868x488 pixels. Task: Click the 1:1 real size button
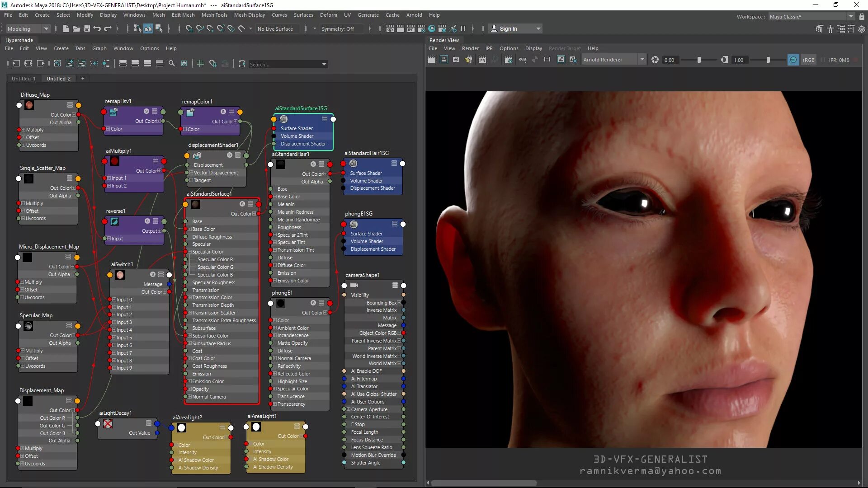(547, 60)
